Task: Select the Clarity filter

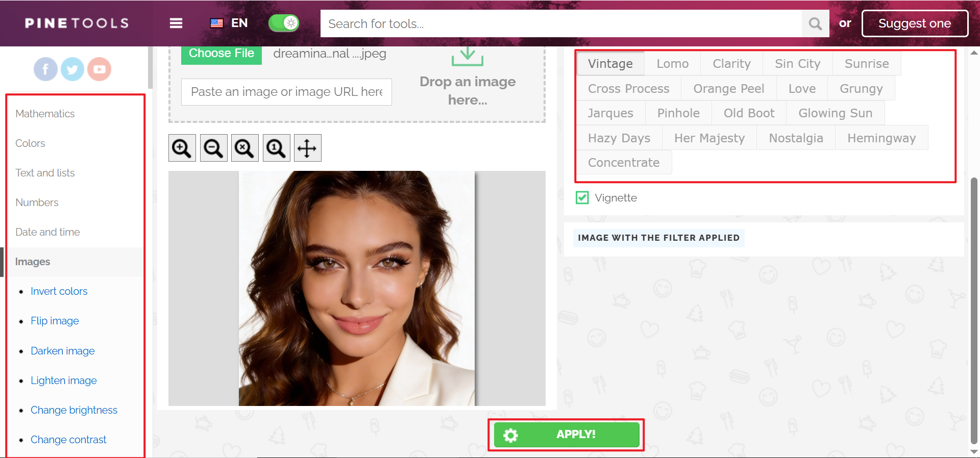Action: pyautogui.click(x=732, y=64)
